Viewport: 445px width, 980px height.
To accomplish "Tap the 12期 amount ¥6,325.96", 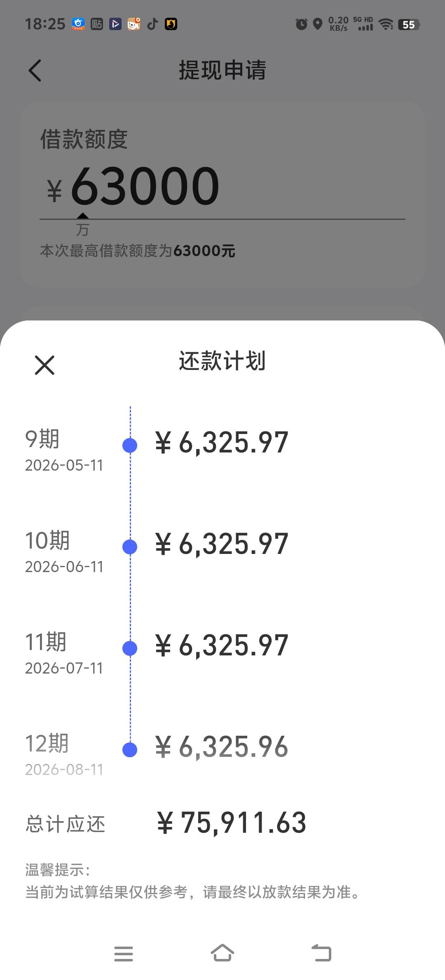I will click(222, 747).
